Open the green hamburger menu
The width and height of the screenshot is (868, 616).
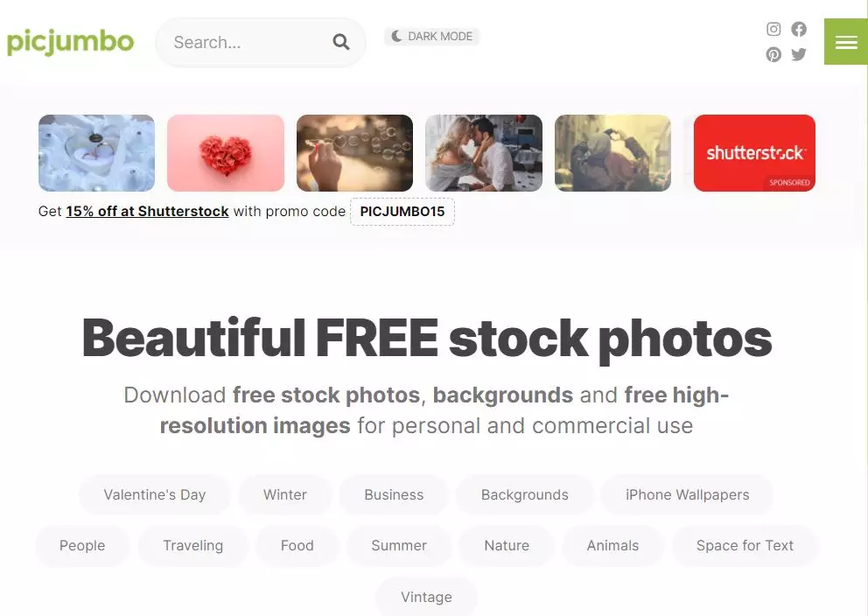(x=846, y=41)
